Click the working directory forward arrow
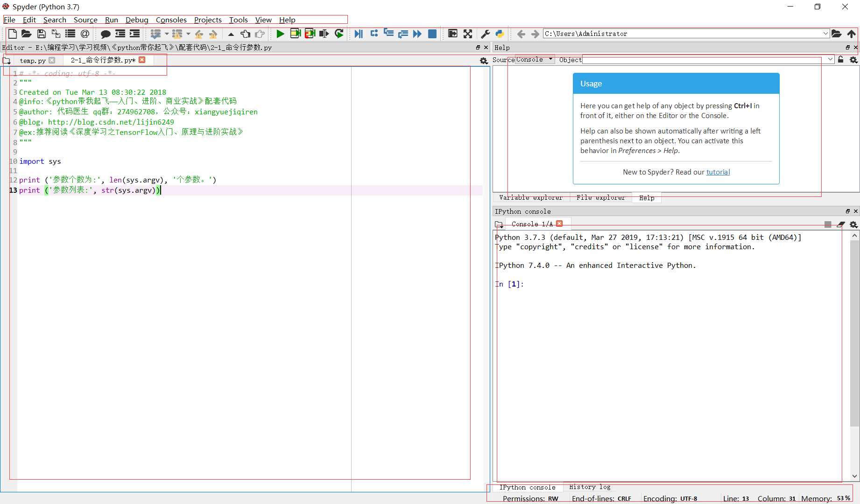This screenshot has height=504, width=860. coord(535,34)
